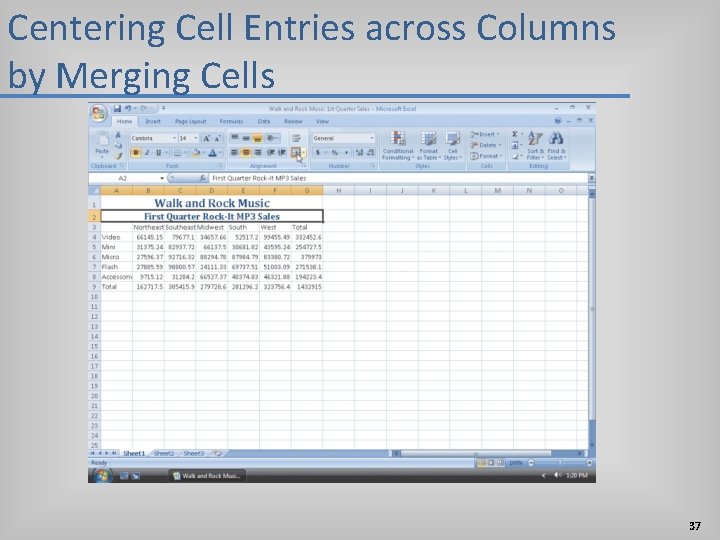Switch to the Formulas ribbon tab
Image resolution: width=720 pixels, height=540 pixels.
pos(231,121)
